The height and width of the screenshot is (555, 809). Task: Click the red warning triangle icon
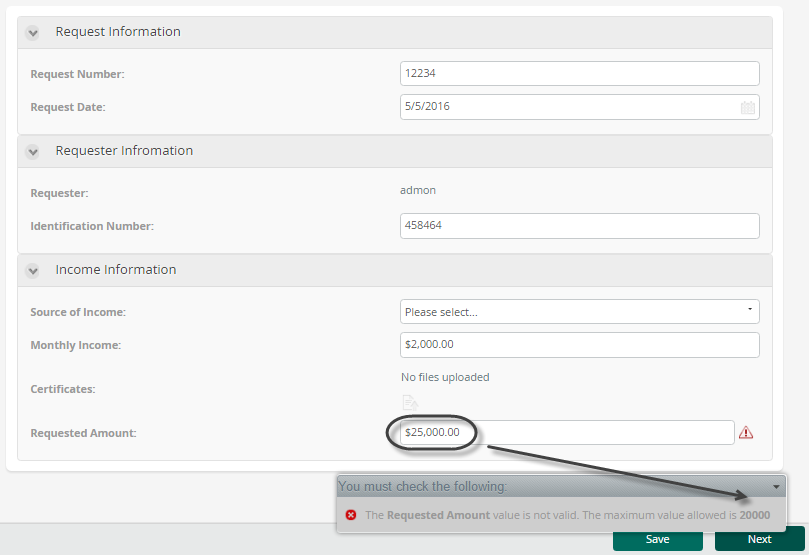coord(746,432)
